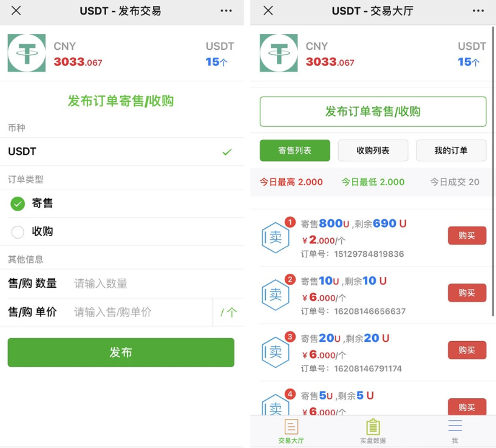Image resolution: width=496 pixels, height=448 pixels.
Task: Tap 今日成交 20 text
Action: coord(455,182)
